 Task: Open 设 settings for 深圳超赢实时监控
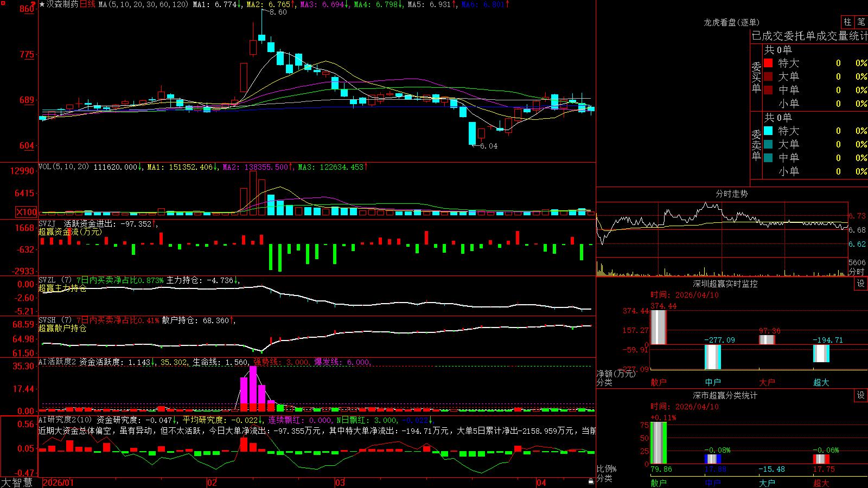tap(861, 284)
